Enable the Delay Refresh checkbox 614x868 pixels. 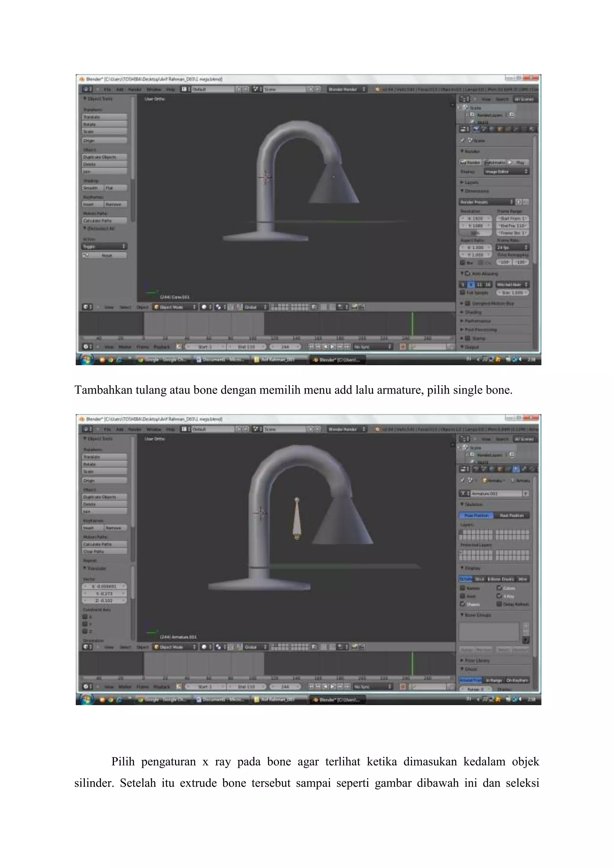click(x=499, y=604)
